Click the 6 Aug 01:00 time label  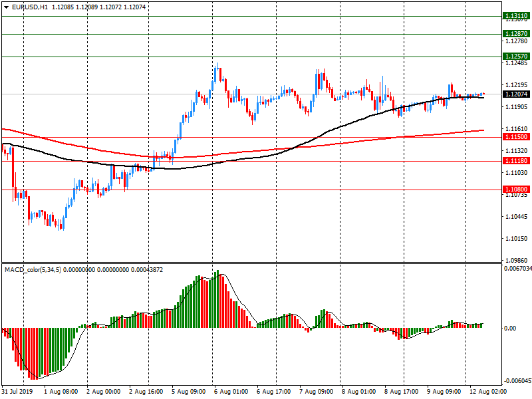point(231,392)
